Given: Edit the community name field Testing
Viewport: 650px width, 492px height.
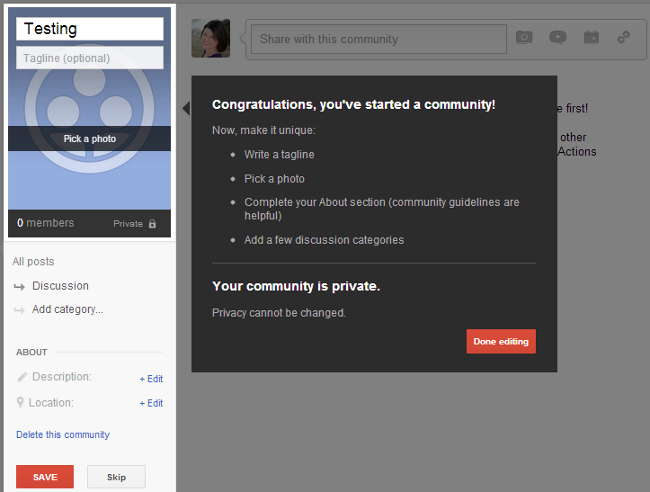Looking at the screenshot, I should click(x=90, y=29).
